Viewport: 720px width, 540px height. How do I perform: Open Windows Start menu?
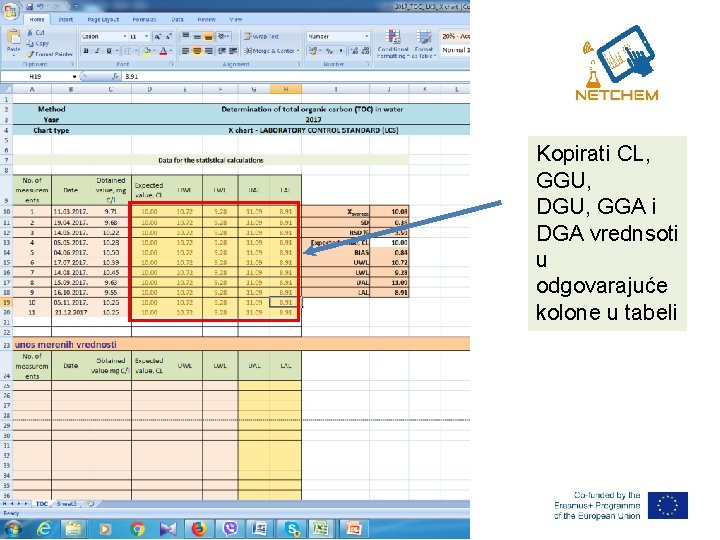11,529
